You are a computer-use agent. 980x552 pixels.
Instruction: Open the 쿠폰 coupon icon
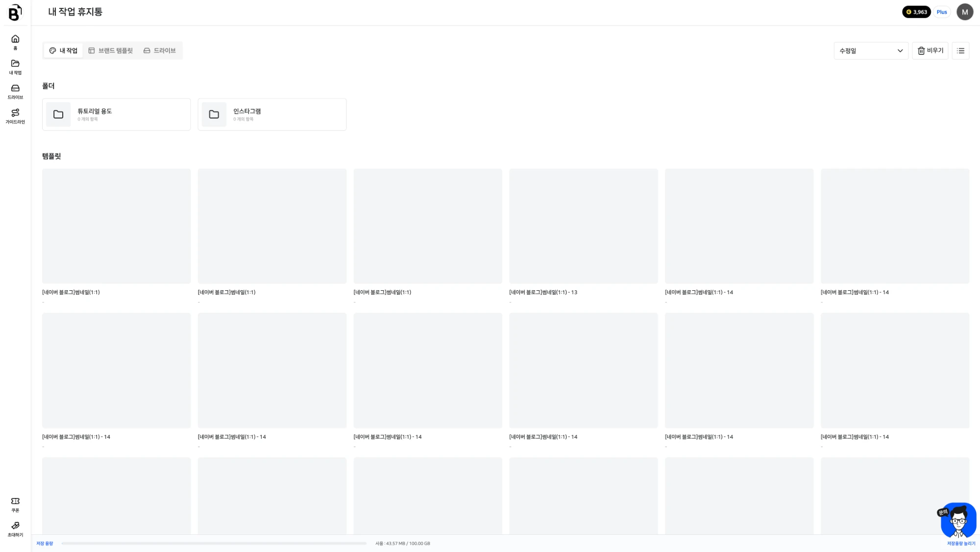pos(15,504)
